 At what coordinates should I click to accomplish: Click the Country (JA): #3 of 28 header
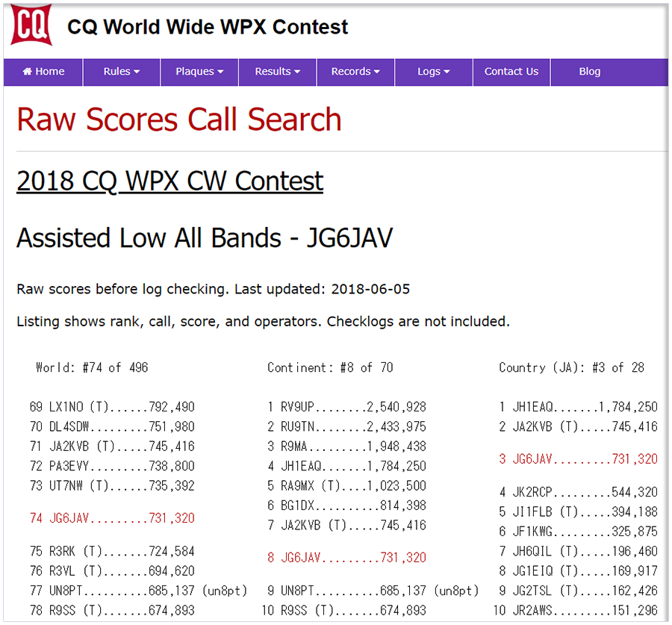coord(571,367)
